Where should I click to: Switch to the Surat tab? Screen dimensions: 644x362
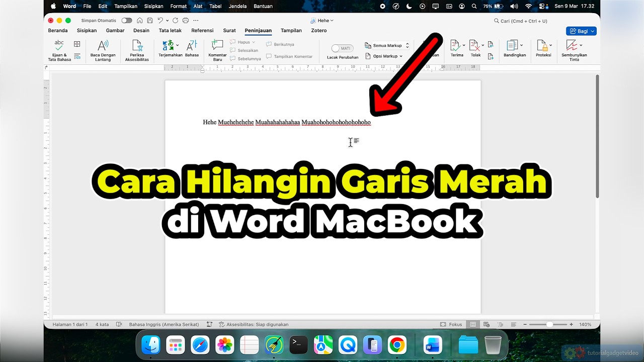[x=229, y=31]
